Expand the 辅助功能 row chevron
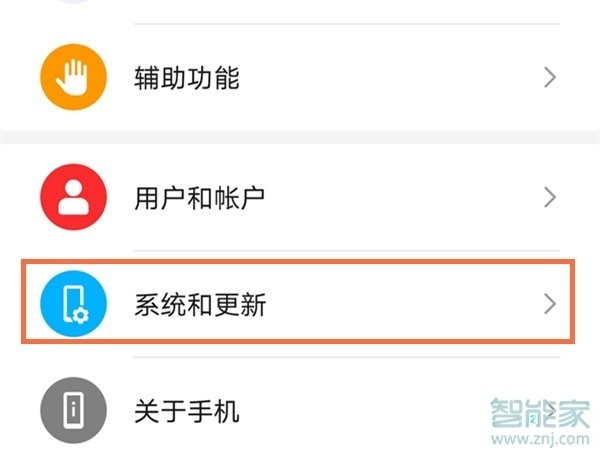 549,78
